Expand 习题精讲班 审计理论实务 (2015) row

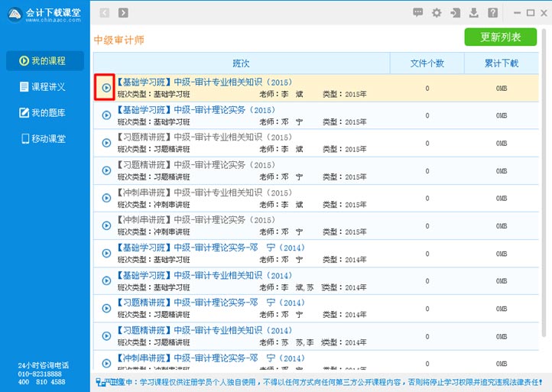point(106,170)
